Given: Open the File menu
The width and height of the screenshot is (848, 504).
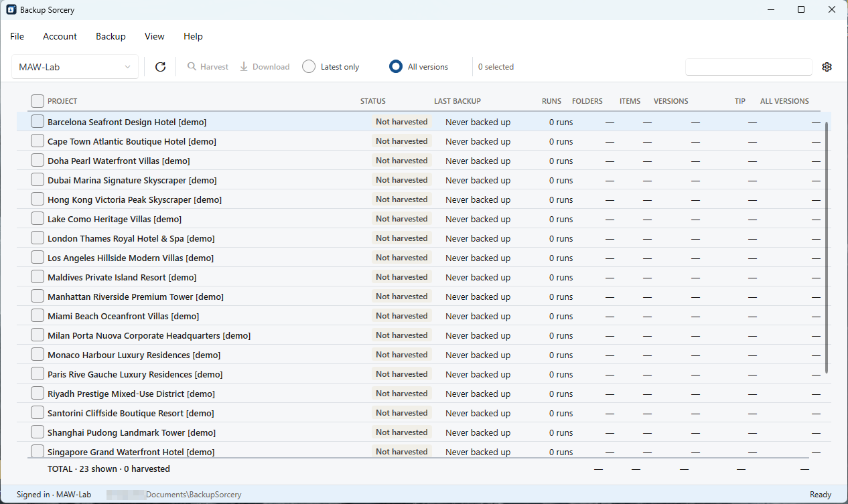Looking at the screenshot, I should tap(17, 36).
